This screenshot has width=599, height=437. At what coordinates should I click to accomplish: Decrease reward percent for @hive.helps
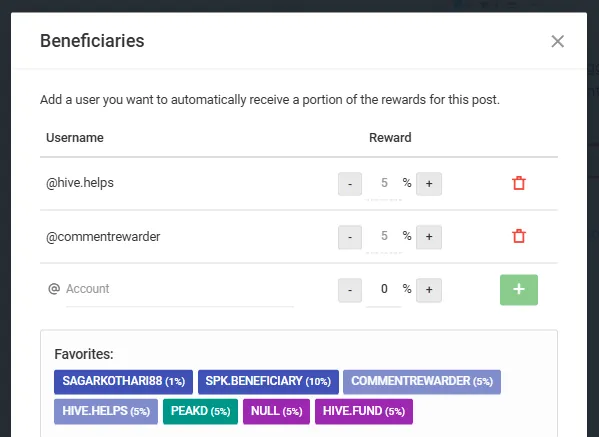point(350,184)
